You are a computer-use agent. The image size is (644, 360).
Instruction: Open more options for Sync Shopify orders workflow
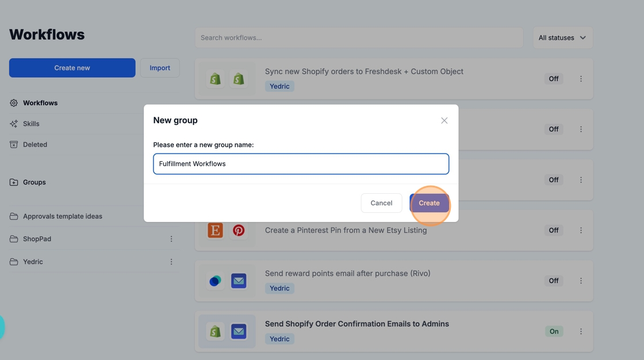[x=581, y=79]
